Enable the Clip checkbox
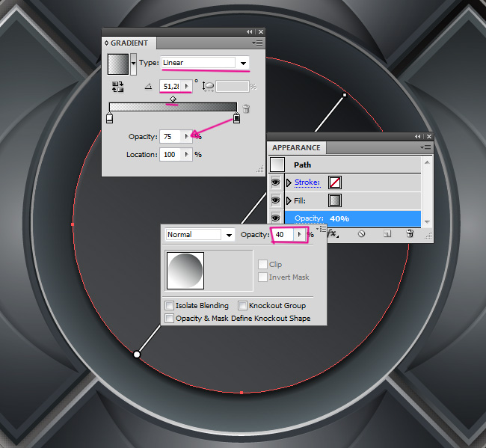Viewport: 486px width, 448px height. point(262,264)
